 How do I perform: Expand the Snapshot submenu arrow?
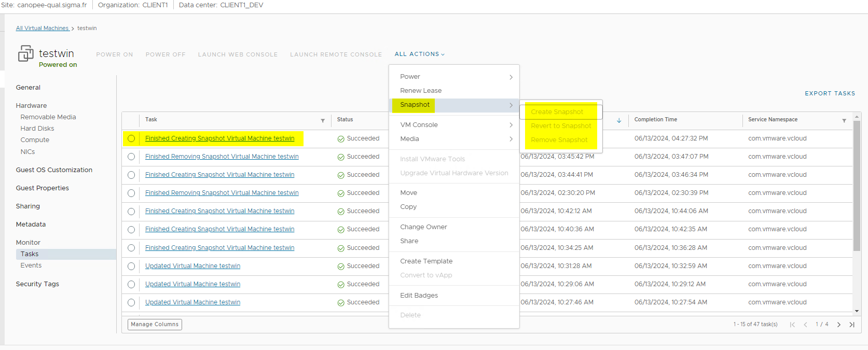click(511, 105)
